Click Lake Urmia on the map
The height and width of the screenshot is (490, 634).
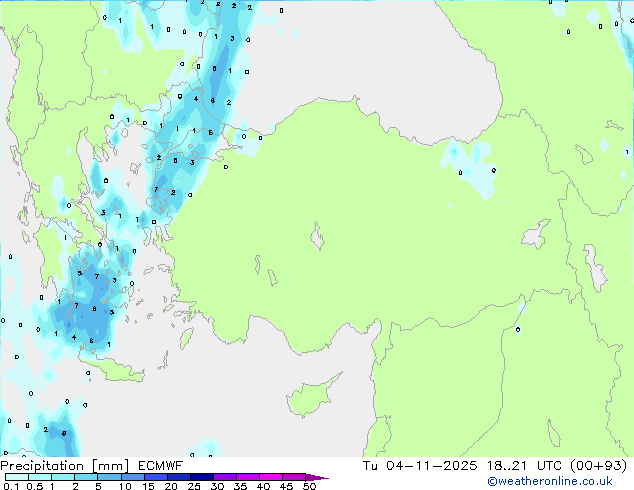pyautogui.click(x=595, y=268)
